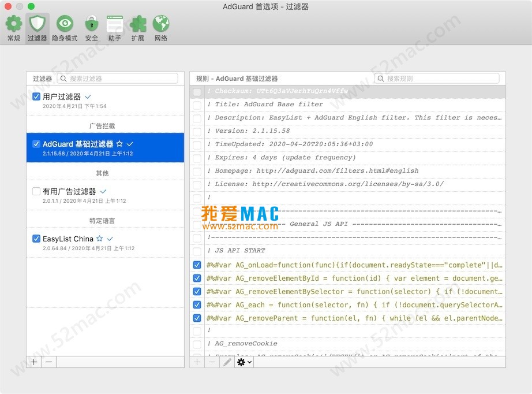Select the AG_removeCookie comment row
Image resolution: width=532 pixels, height=394 pixels.
click(x=347, y=343)
